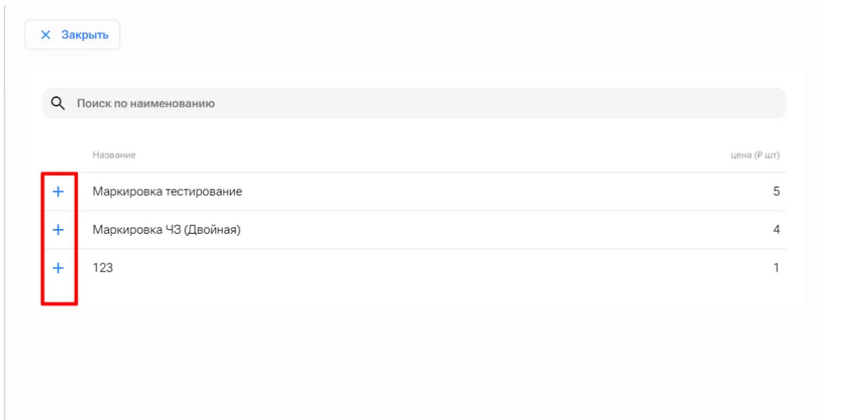The width and height of the screenshot is (868, 420).
Task: Select the Маркировка ЧЗ (Двойная) item name
Action: [166, 230]
